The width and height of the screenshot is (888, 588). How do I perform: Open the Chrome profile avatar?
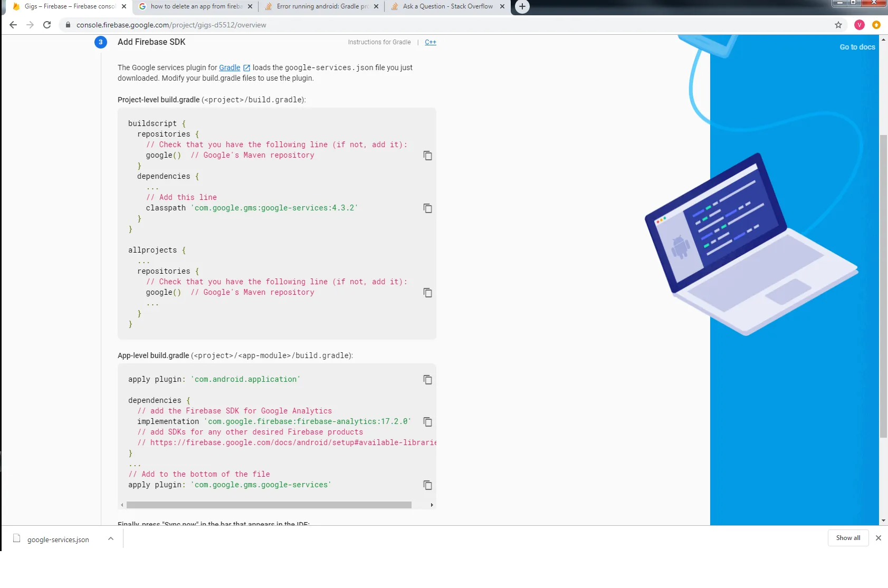pos(860,25)
